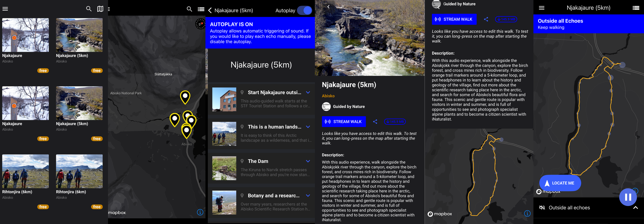Open hamburger menu on active walk screen

click(x=542, y=8)
